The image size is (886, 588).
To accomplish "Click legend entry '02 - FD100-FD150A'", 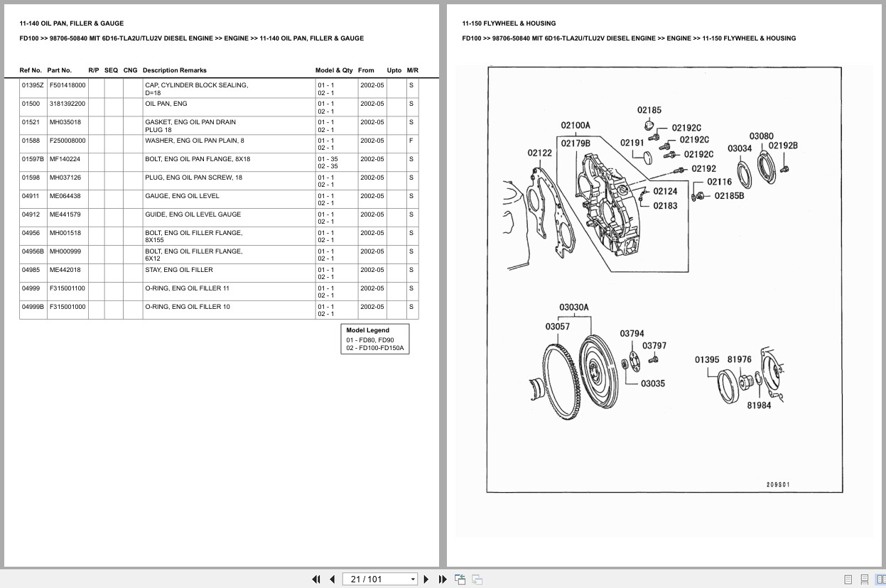I will [x=375, y=348].
